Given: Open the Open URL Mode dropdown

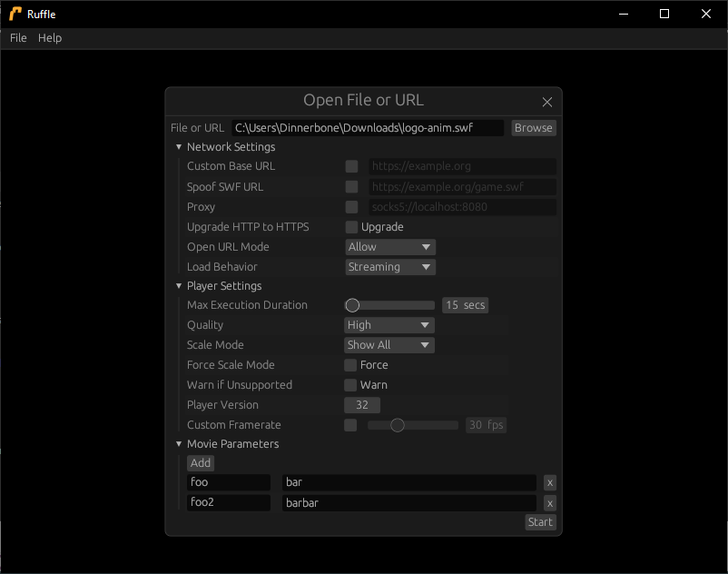Looking at the screenshot, I should (x=390, y=247).
